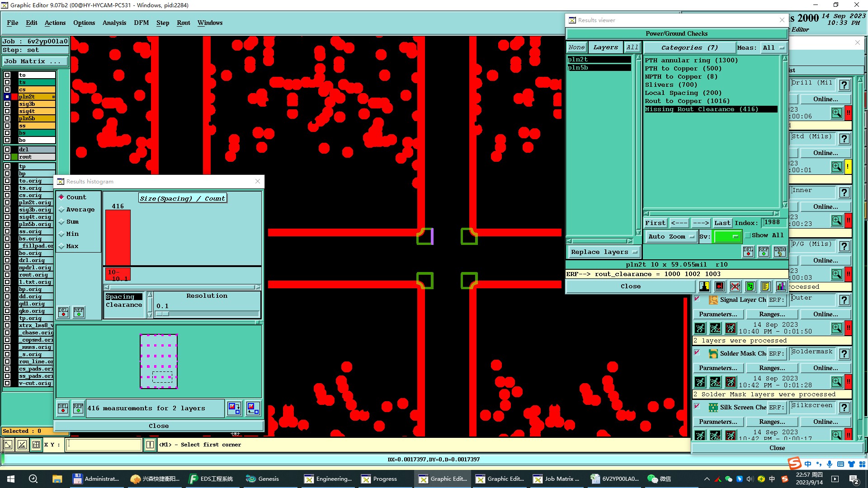Open the question mark help for Soldermask
868x488 pixels.
(x=844, y=354)
